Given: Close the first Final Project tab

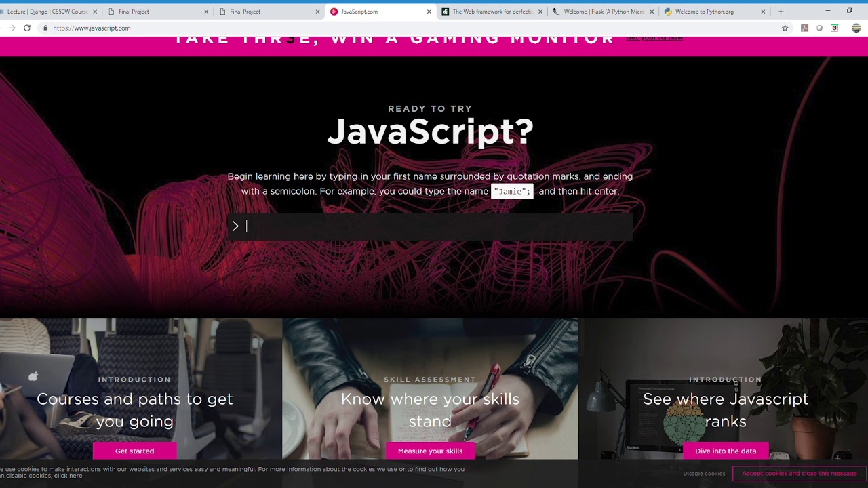Looking at the screenshot, I should (206, 12).
